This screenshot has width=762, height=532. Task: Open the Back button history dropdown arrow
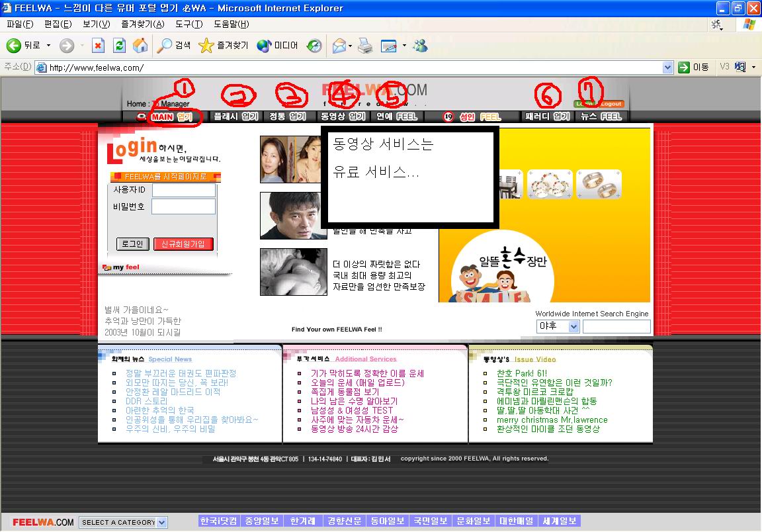pos(48,46)
